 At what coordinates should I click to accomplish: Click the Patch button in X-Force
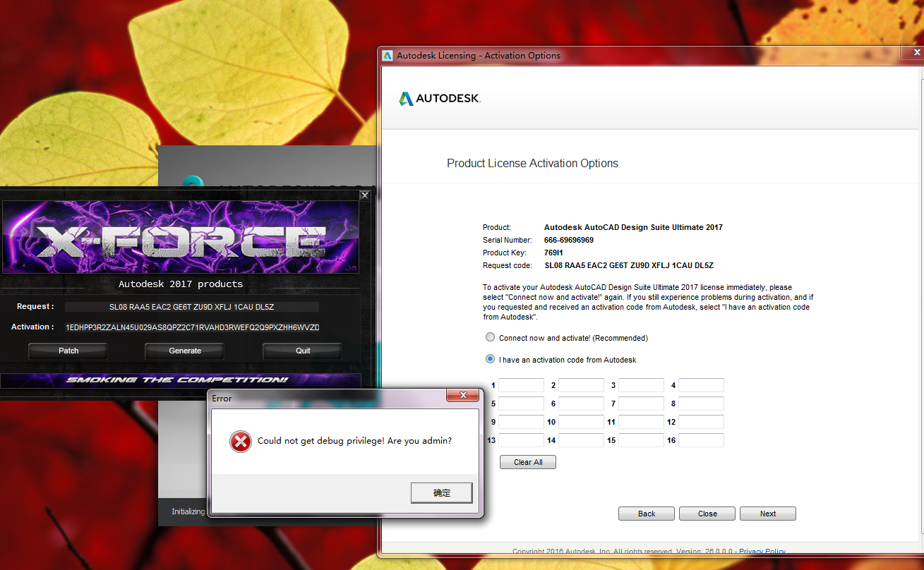click(x=68, y=351)
